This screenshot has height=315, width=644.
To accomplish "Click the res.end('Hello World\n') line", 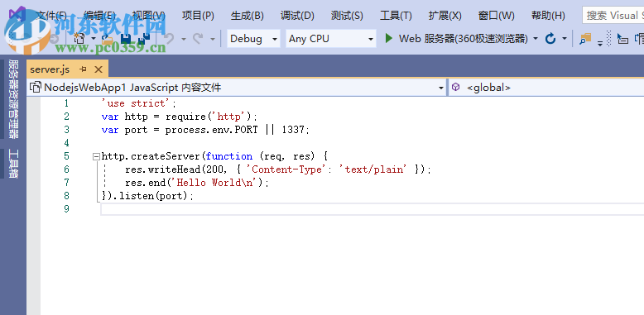I will tap(197, 182).
